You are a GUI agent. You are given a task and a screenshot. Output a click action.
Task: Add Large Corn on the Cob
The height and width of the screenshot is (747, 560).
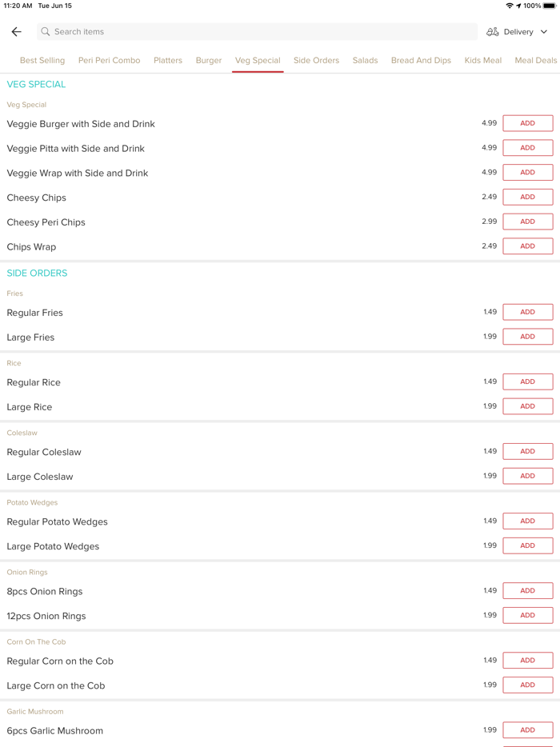pyautogui.click(x=527, y=685)
